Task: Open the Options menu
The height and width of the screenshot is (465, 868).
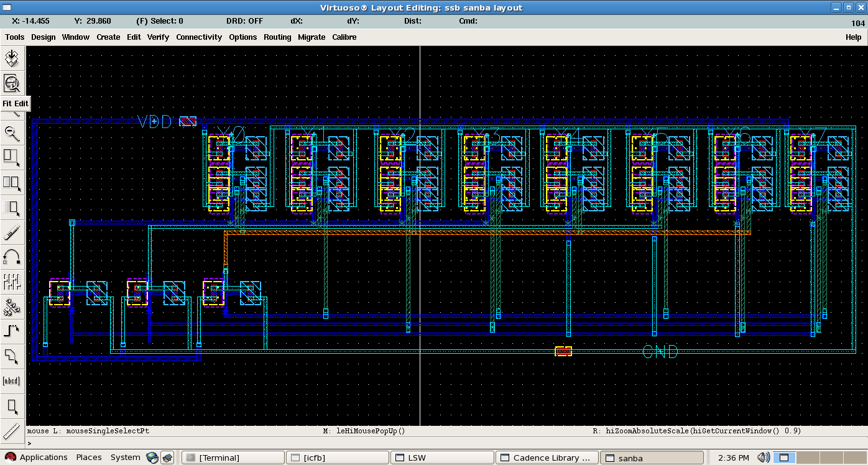Action: (242, 37)
